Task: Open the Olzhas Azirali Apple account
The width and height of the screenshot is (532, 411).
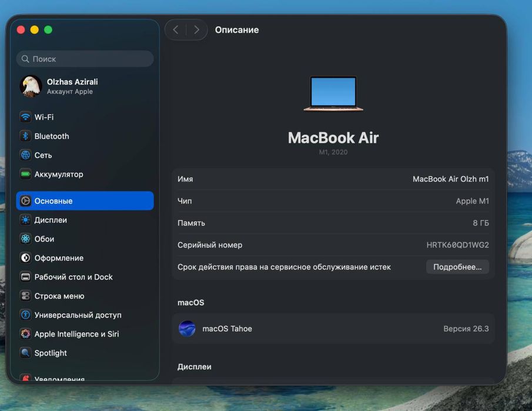Action: coord(85,86)
